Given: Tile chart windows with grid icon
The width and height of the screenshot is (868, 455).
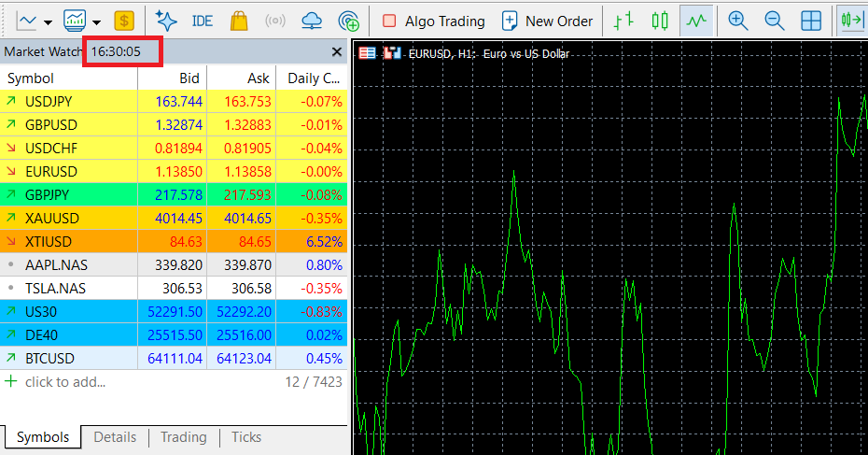Looking at the screenshot, I should [x=811, y=21].
